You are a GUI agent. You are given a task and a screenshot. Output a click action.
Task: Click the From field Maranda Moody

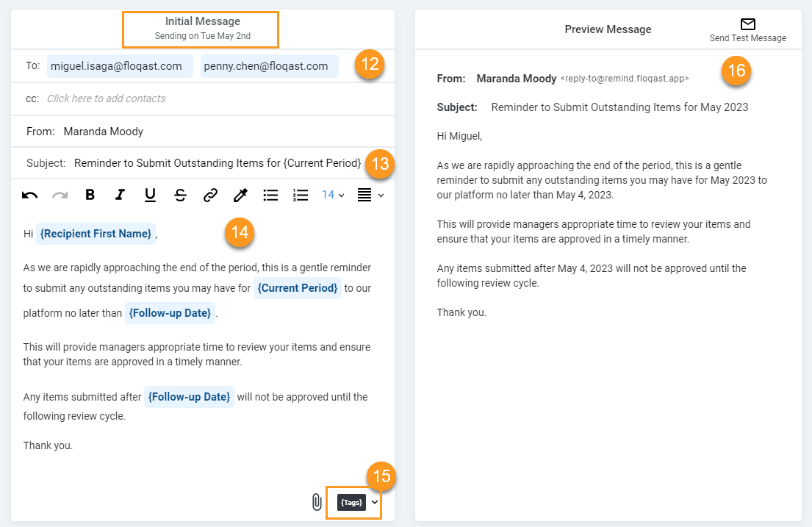coord(104,132)
